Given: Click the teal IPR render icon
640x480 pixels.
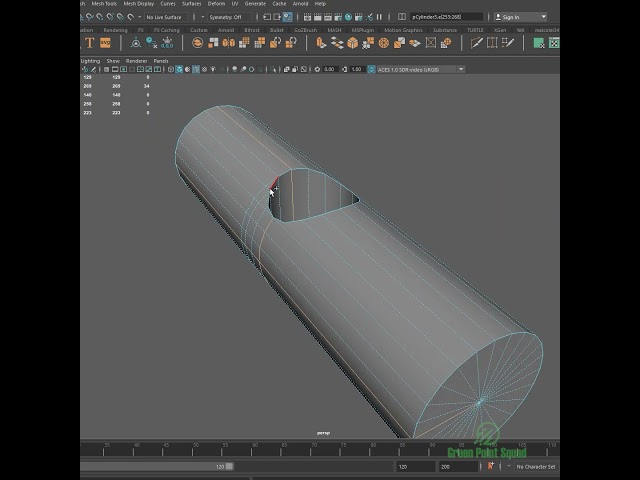Looking at the screenshot, I should click(349, 17).
